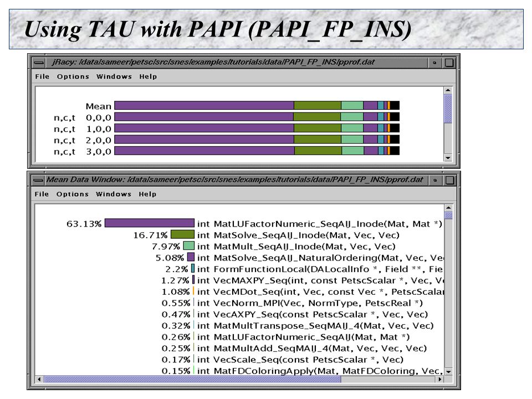Select MatLUFactorNumeric_SeqAIJ(Mat, Mat *) row
This screenshot has height=399, width=532.
point(304,337)
